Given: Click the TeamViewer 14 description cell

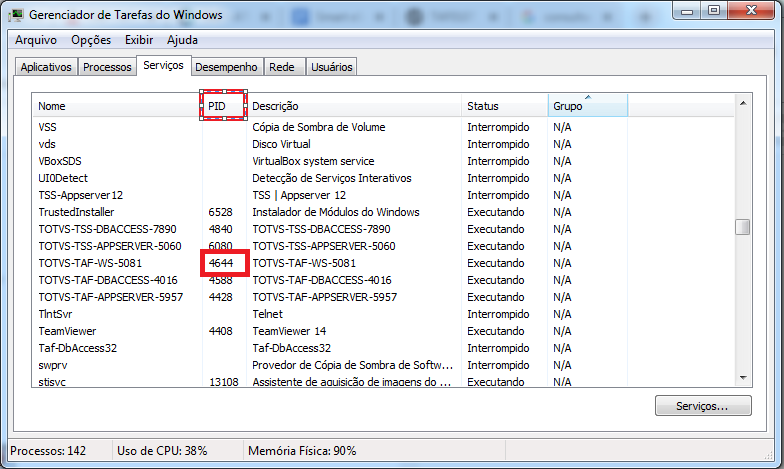Looking at the screenshot, I should coord(289,331).
